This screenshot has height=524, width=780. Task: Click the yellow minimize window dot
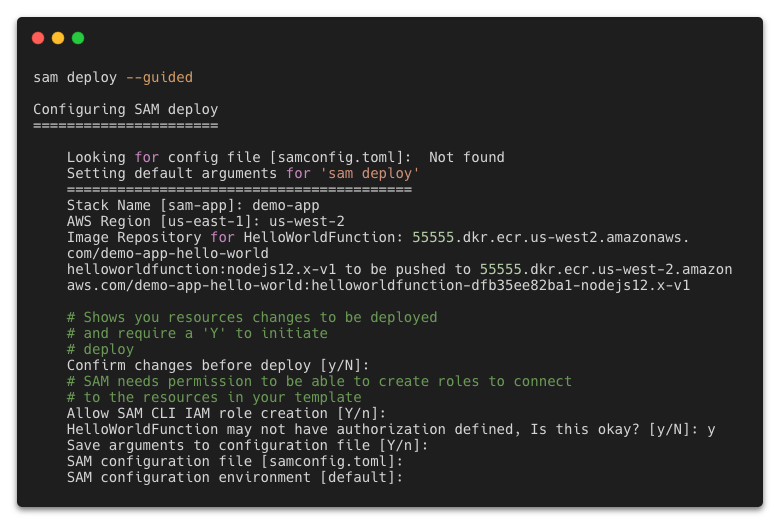point(58,38)
